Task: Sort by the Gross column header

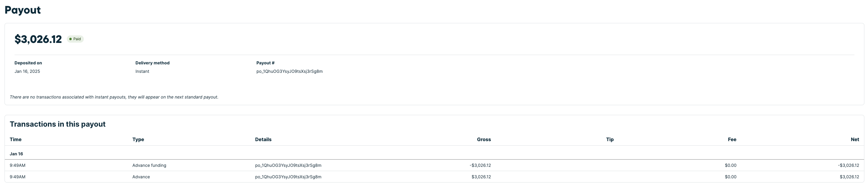Action: (484, 139)
